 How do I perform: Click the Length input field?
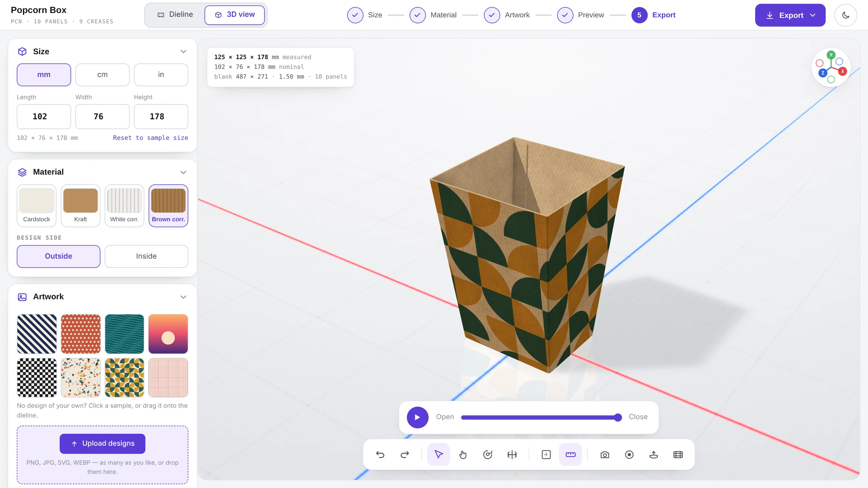click(44, 116)
